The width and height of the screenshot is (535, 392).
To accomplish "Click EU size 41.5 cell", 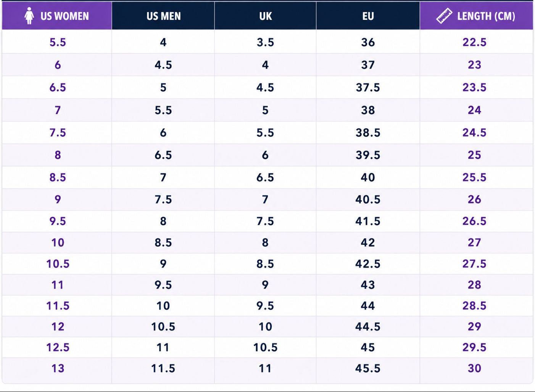I will 368,221.
